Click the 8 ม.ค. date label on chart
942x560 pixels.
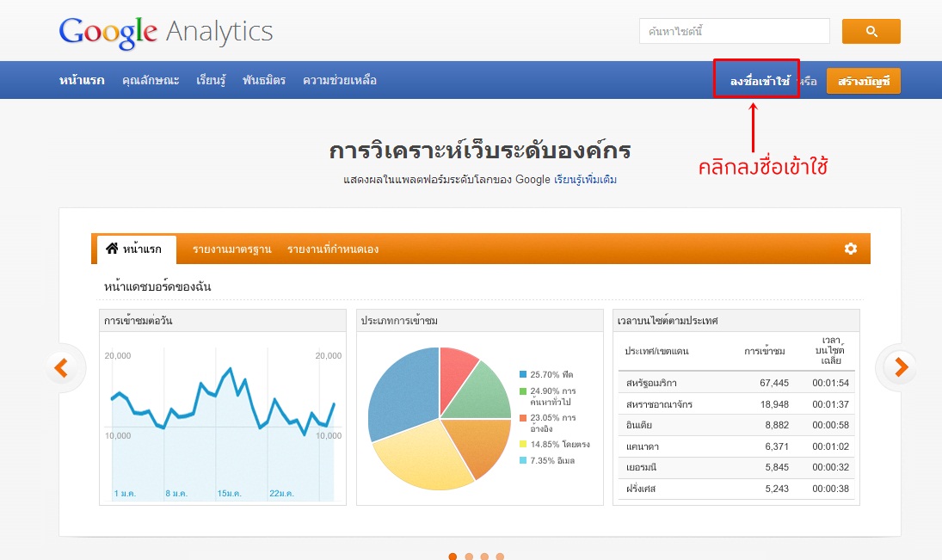point(176,493)
